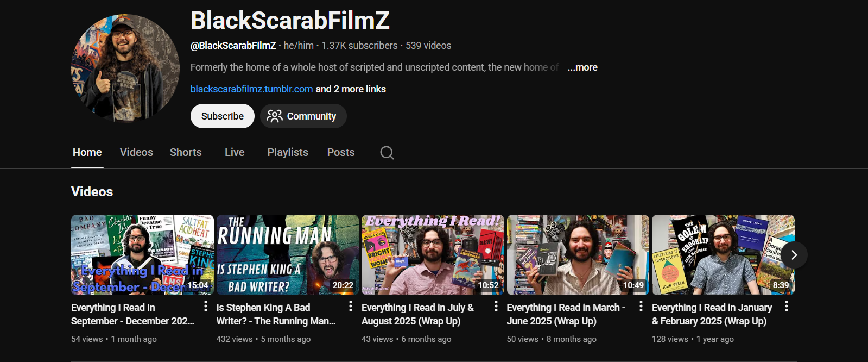Subscribe to the channel
Screen dimensions: 868x362
223,116
